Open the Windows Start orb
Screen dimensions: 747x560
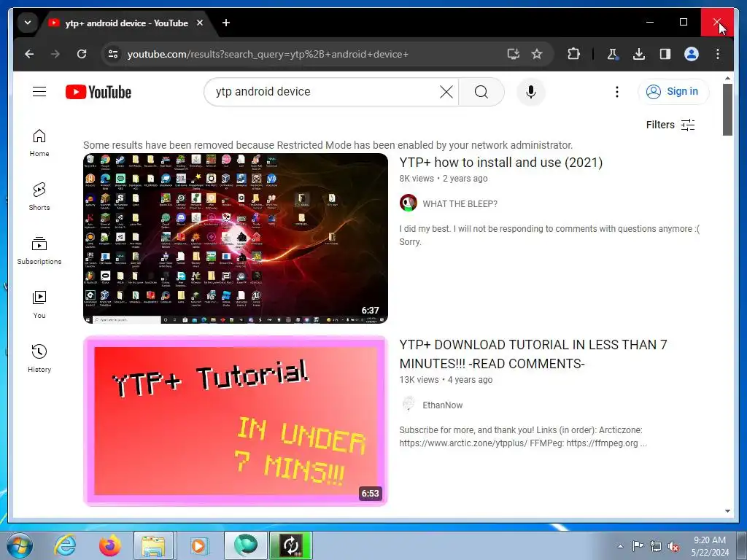click(x=19, y=545)
